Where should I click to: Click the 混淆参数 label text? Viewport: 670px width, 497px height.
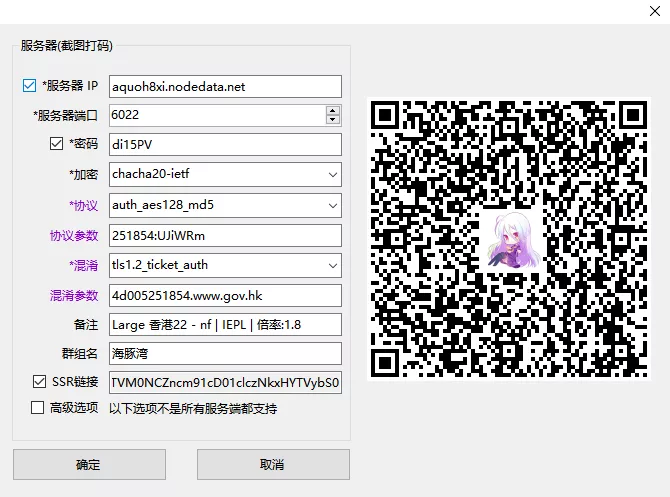74,295
